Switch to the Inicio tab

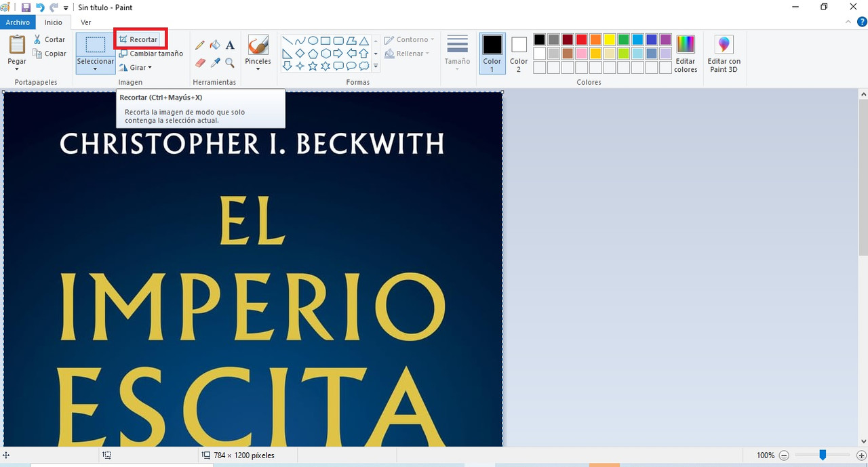(x=54, y=22)
